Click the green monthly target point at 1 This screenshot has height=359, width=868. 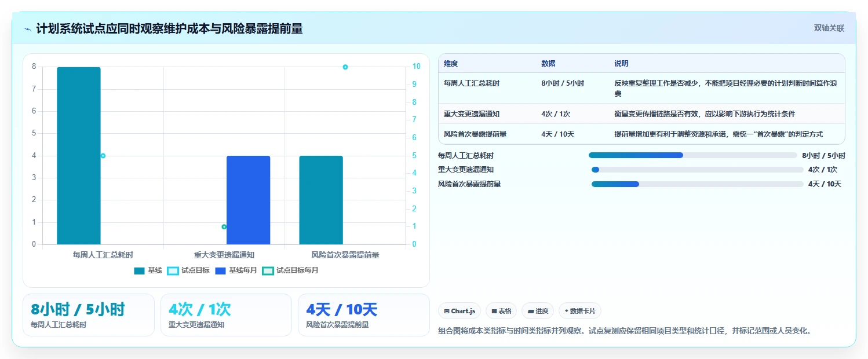pos(224,227)
